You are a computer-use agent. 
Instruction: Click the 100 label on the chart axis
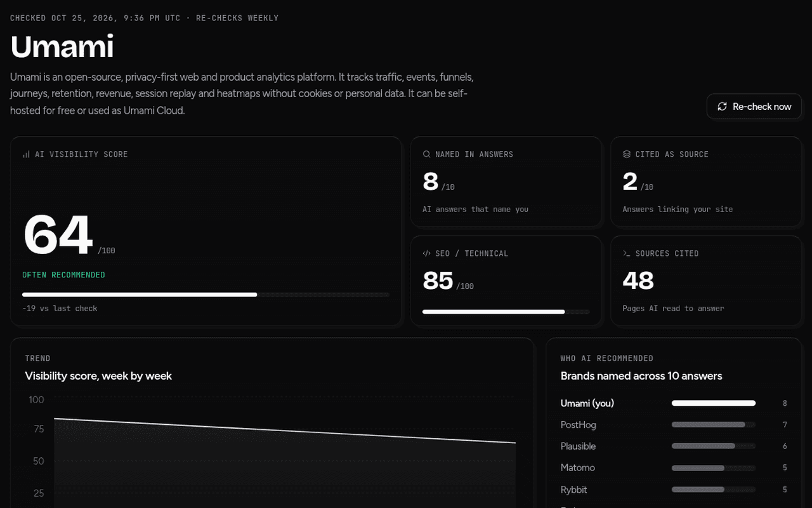[36, 399]
